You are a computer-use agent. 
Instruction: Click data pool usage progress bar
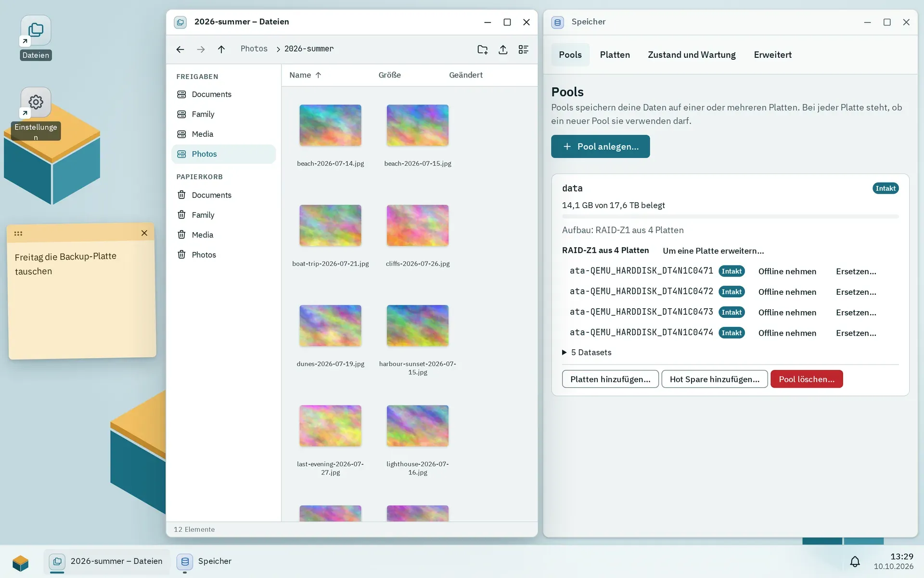[730, 217]
